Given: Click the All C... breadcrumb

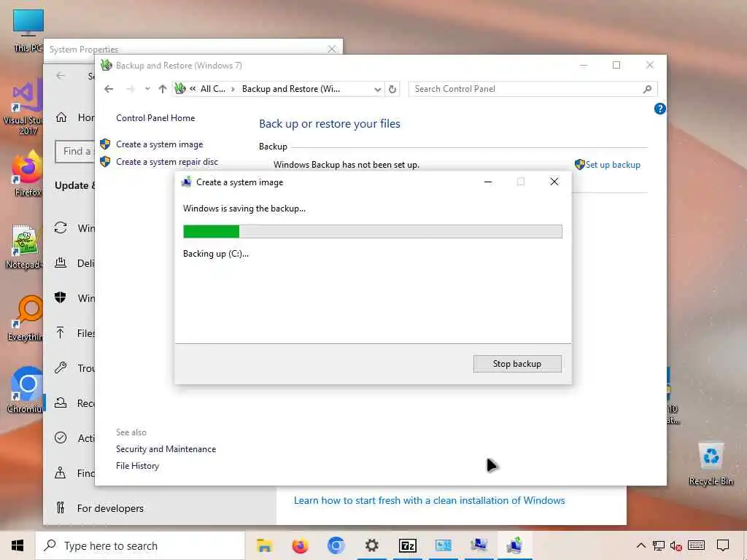Looking at the screenshot, I should click(x=212, y=89).
